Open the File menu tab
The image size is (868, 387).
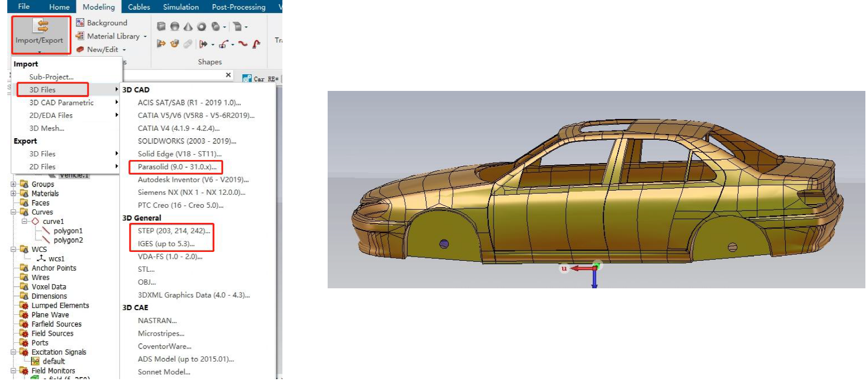point(24,7)
